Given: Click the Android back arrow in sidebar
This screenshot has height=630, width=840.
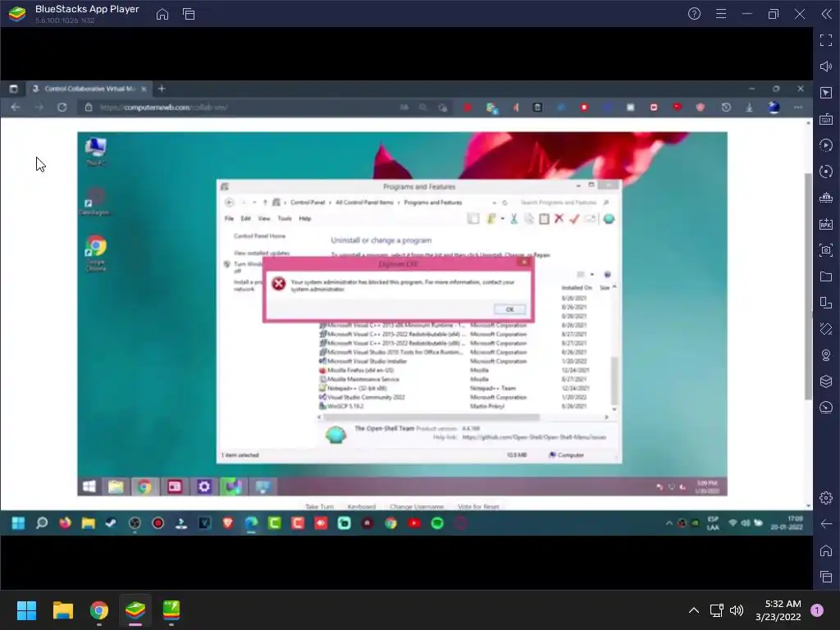Looking at the screenshot, I should click(825, 524).
